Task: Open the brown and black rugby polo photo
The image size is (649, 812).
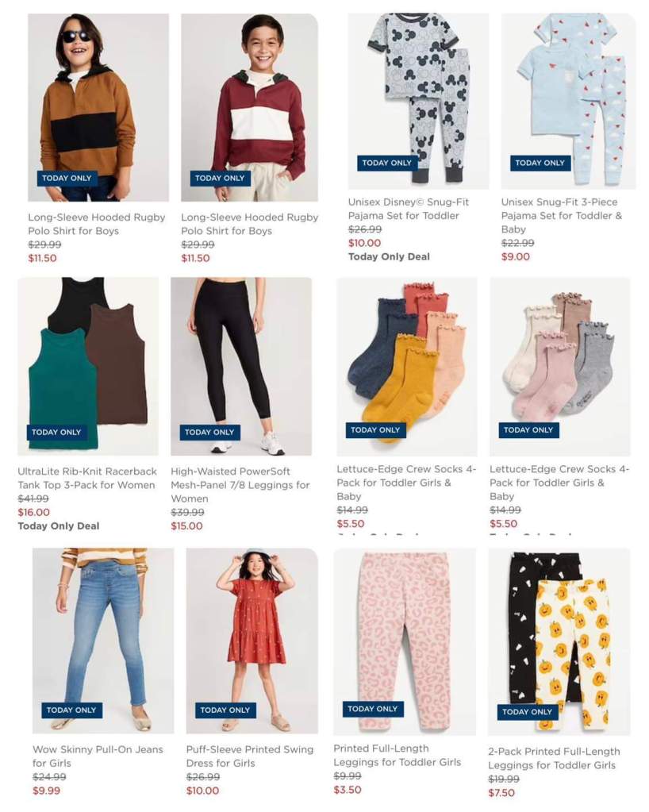Action: click(x=98, y=107)
